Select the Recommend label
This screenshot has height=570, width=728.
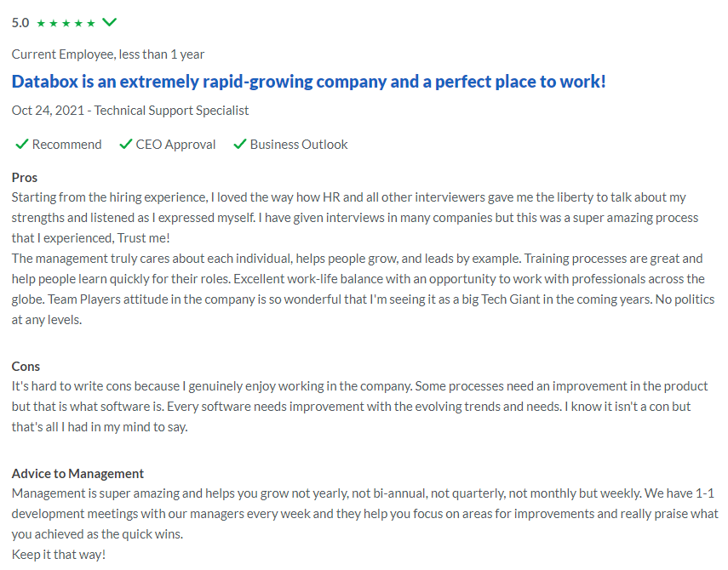(x=67, y=145)
